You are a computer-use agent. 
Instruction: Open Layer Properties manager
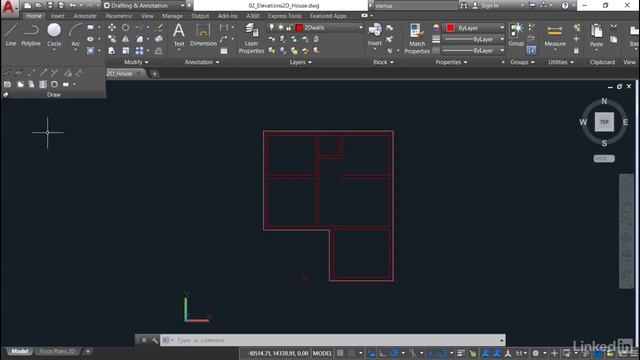pyautogui.click(x=251, y=38)
